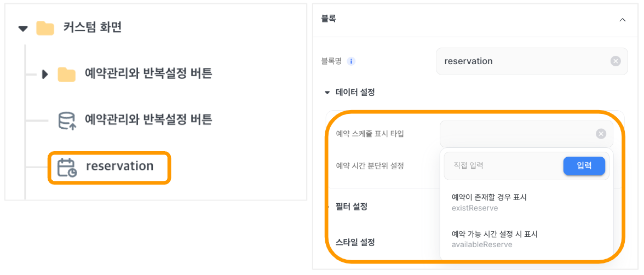The width and height of the screenshot is (644, 275).
Task: Expand the 예약관리와 반복설정 버튼 folder arrow
Action: [x=45, y=75]
